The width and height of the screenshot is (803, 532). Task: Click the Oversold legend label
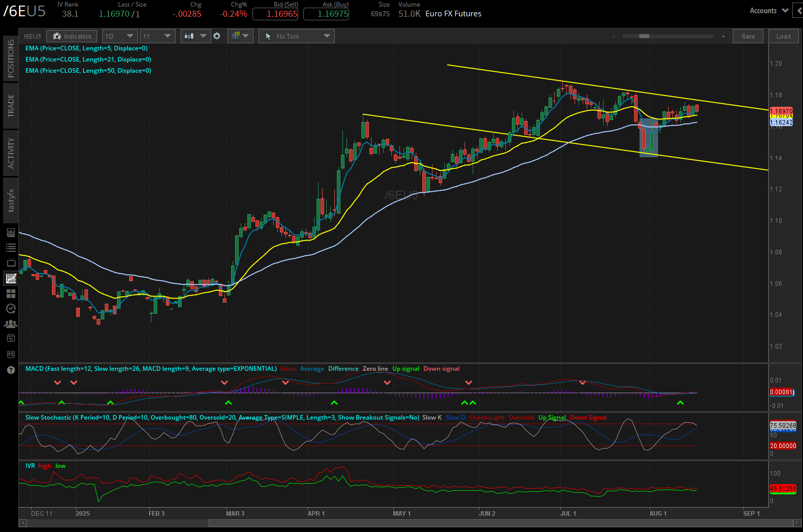coord(522,418)
